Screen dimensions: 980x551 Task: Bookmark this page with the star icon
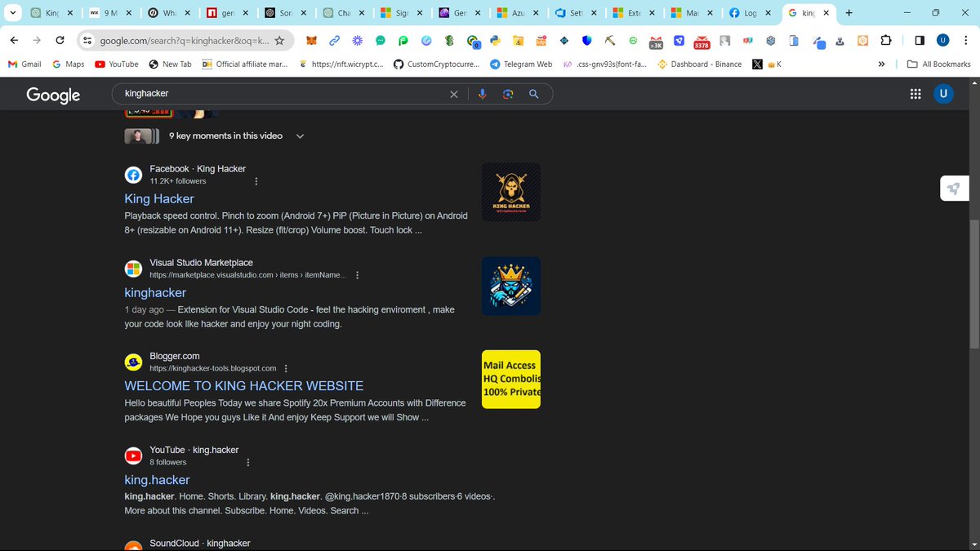pyautogui.click(x=279, y=41)
